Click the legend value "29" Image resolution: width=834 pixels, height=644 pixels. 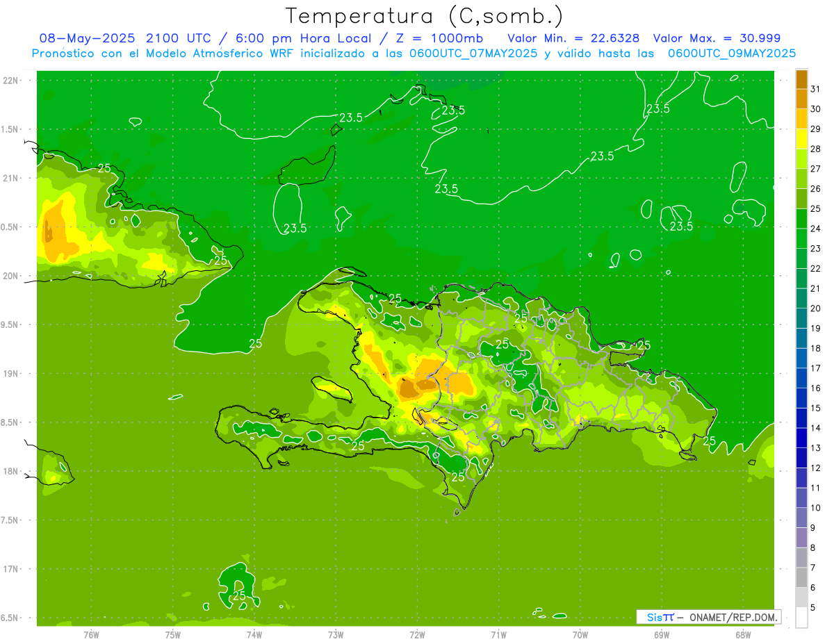pyautogui.click(x=816, y=129)
